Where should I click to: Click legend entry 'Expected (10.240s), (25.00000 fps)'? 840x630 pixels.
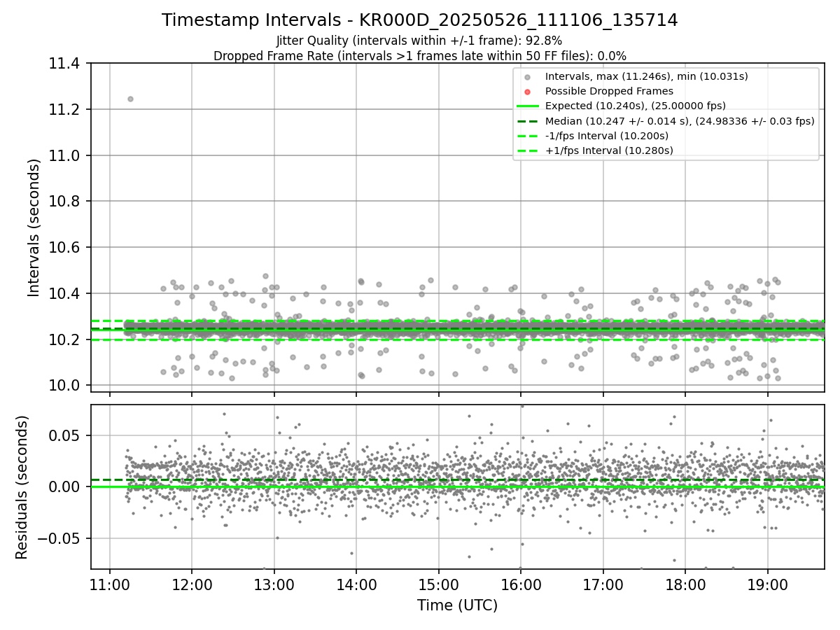[x=636, y=106]
